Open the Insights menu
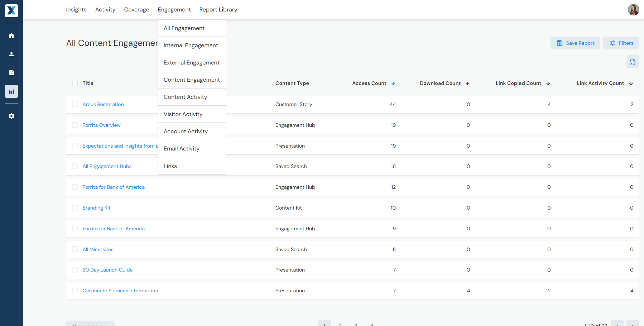644x326 pixels. click(x=76, y=10)
